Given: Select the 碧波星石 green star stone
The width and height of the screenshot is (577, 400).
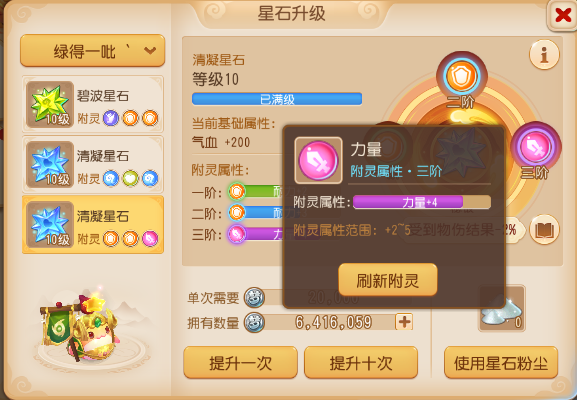Looking at the screenshot, I should click(93, 104).
